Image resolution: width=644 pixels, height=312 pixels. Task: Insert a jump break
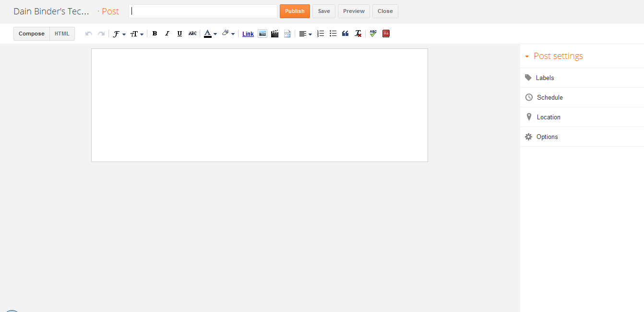(x=287, y=34)
